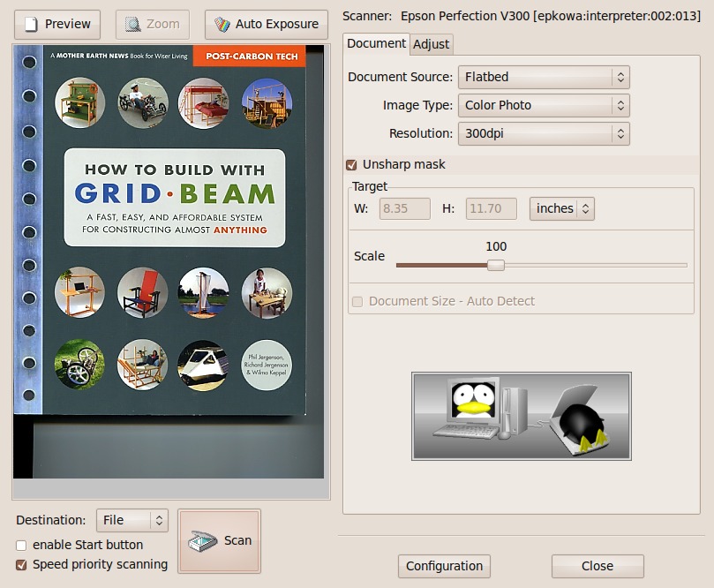Switch to the Adjust tab

(x=431, y=44)
